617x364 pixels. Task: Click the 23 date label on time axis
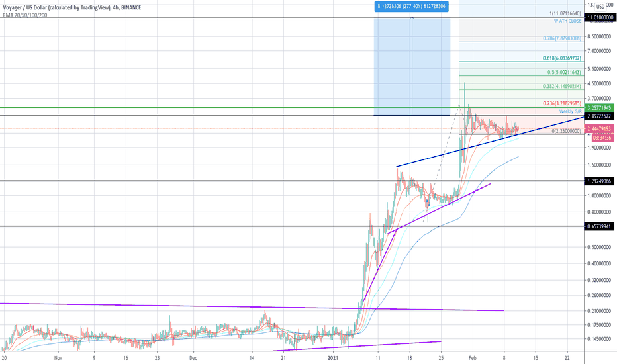pyautogui.click(x=157, y=358)
